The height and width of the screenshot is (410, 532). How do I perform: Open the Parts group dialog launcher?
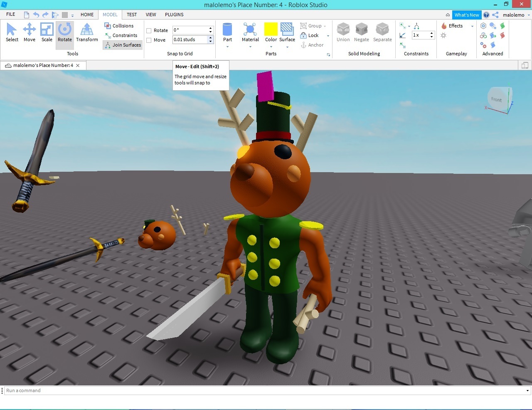click(x=328, y=54)
